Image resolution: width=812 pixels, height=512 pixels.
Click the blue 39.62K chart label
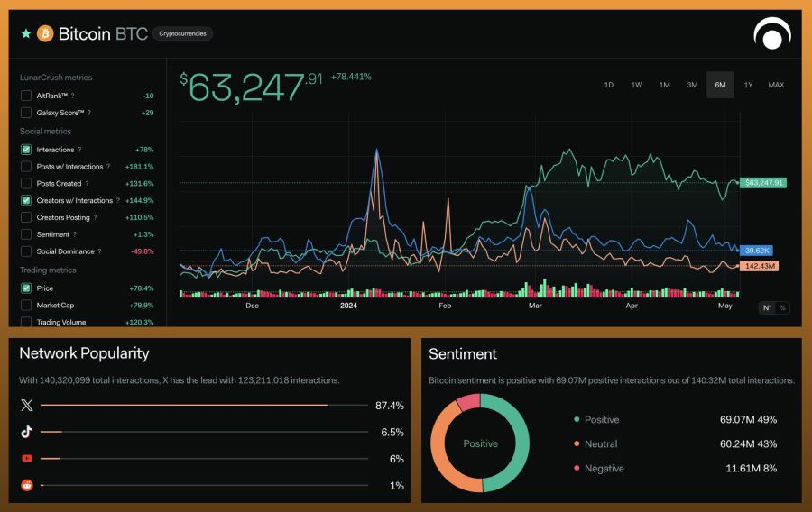click(757, 251)
